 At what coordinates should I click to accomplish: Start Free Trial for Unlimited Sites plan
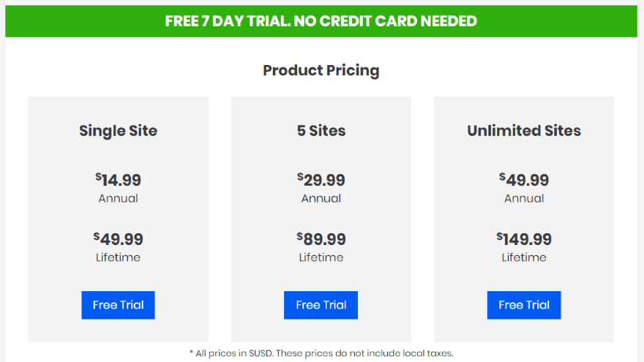(x=524, y=305)
